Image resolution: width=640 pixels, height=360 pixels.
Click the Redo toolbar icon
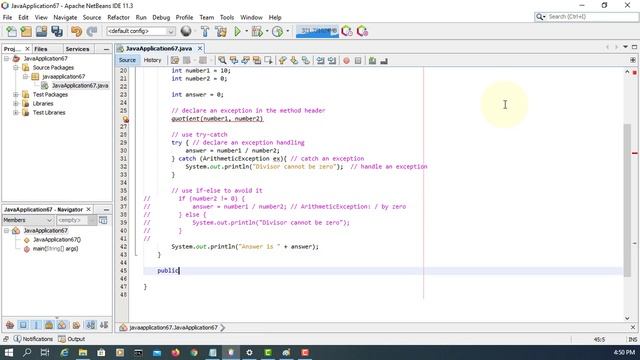click(x=92, y=31)
